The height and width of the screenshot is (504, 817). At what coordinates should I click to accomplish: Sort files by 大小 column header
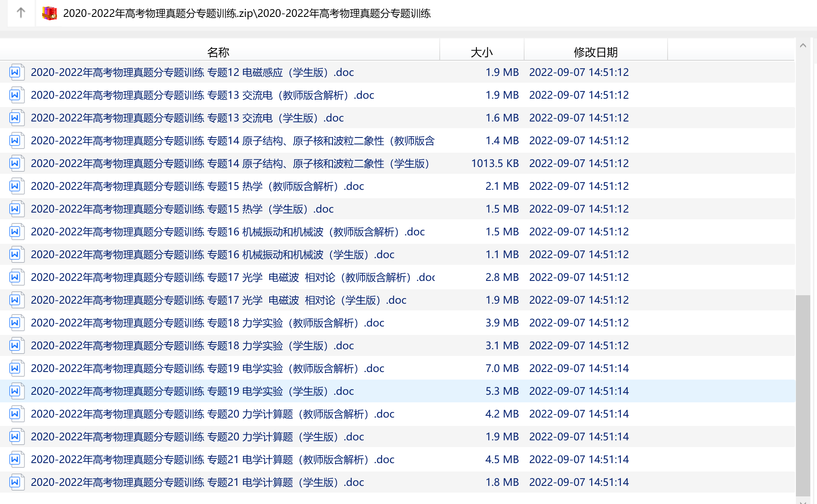[482, 52]
